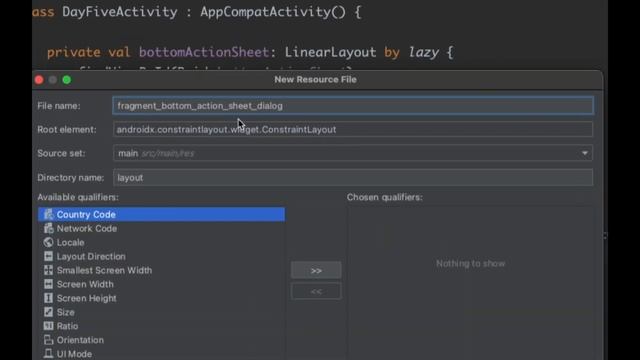Click the Layout Direction icon
The height and width of the screenshot is (360, 640).
point(49,256)
